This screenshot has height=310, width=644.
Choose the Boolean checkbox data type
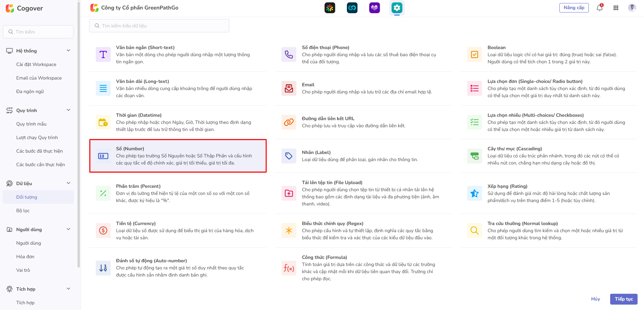tap(474, 54)
